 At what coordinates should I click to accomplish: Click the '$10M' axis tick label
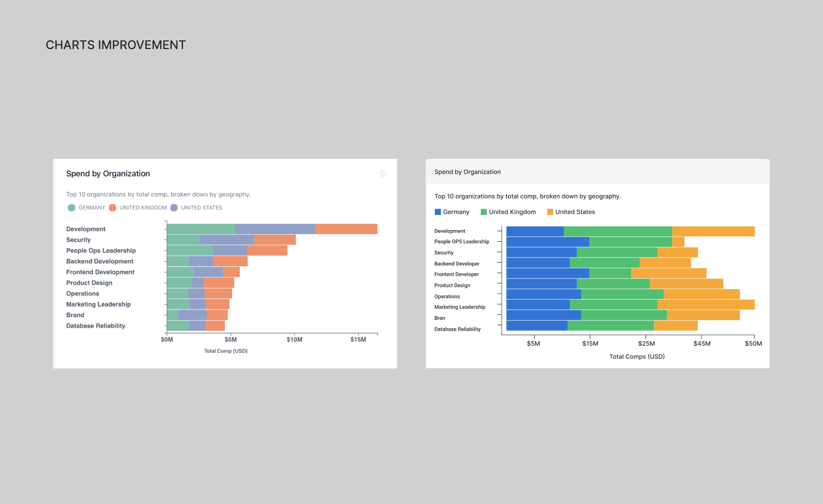click(x=295, y=340)
